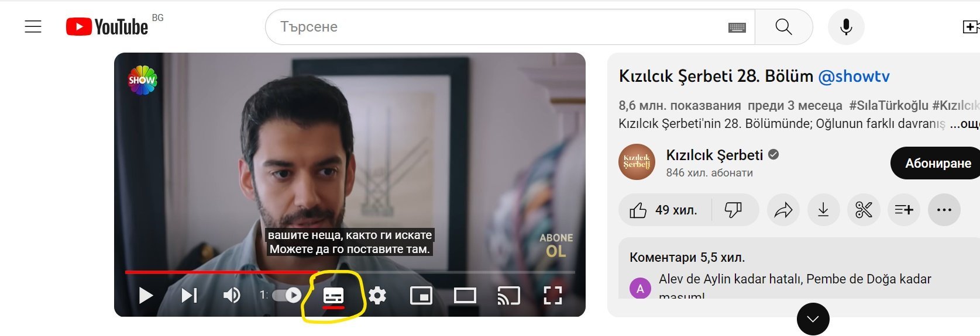This screenshot has height=336, width=980.
Task: Click the Абониране subscribe button
Action: point(937,164)
